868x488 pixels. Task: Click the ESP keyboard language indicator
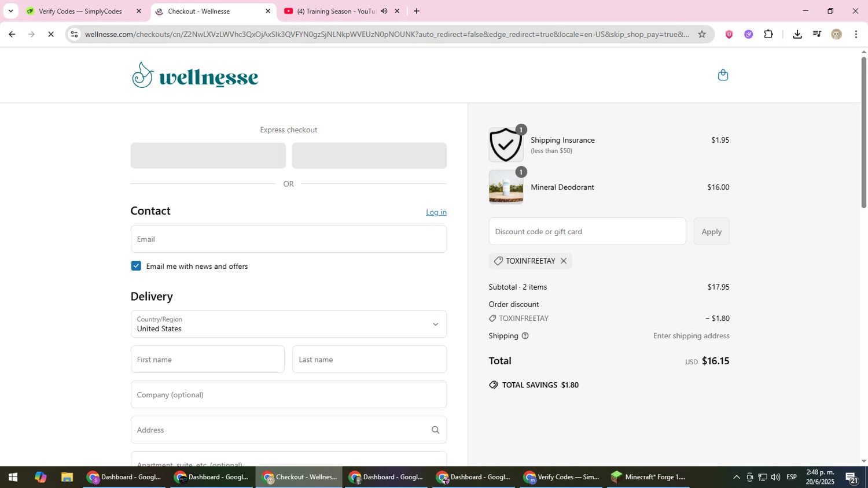[x=792, y=477]
